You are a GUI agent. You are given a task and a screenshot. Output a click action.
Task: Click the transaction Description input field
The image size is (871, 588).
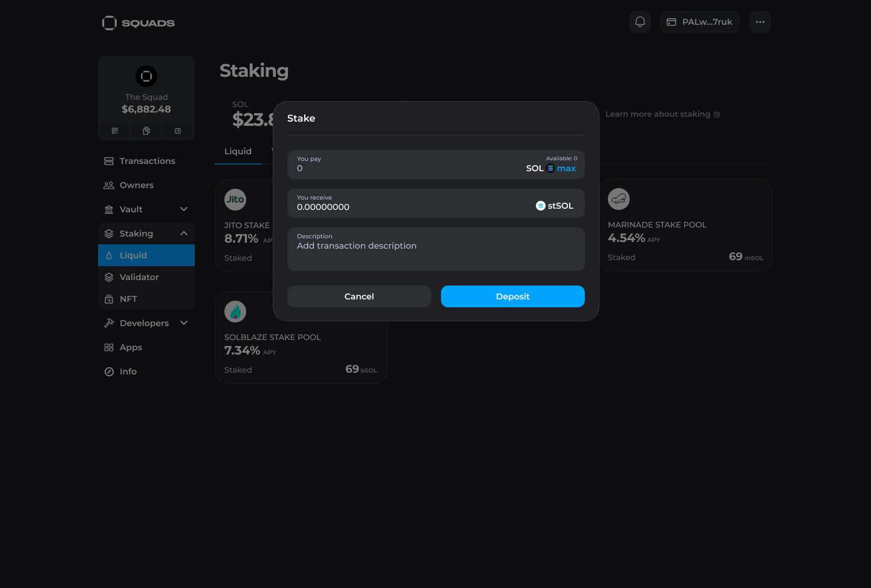click(x=435, y=249)
